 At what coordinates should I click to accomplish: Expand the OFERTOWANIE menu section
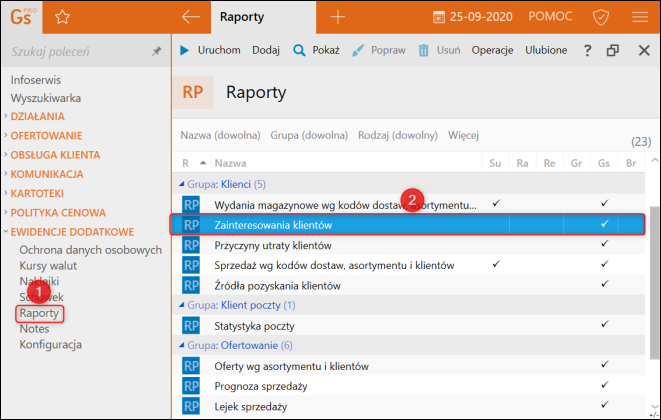point(5,135)
